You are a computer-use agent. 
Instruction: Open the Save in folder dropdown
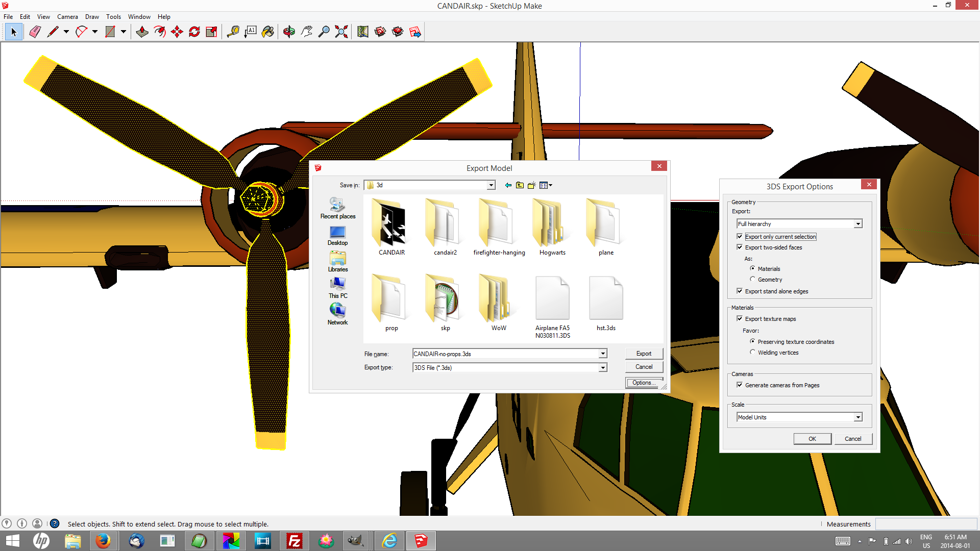coord(491,185)
